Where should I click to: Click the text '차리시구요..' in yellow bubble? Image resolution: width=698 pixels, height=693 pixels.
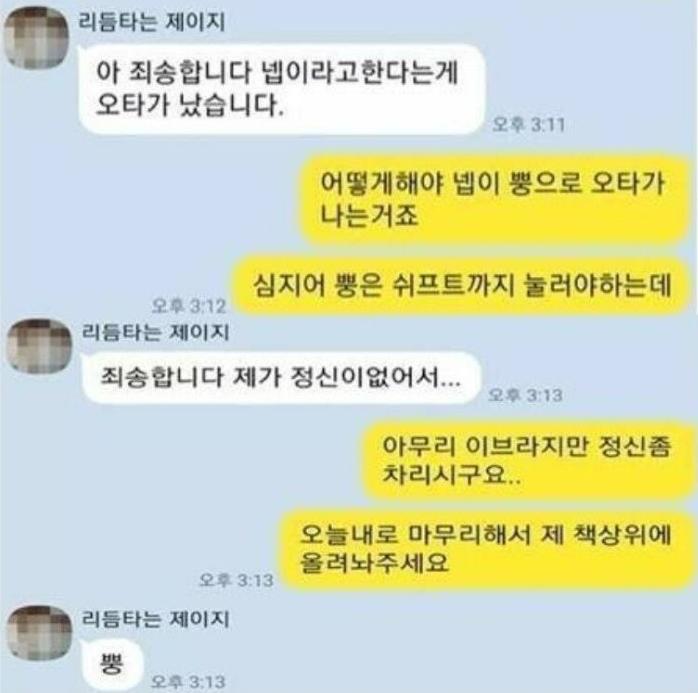pyautogui.click(x=451, y=476)
